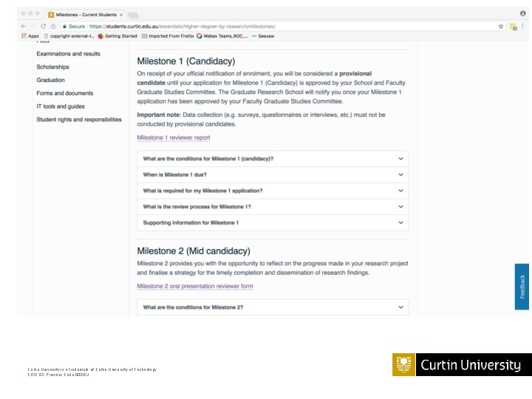Click the blue Feedback side tab

tap(522, 287)
